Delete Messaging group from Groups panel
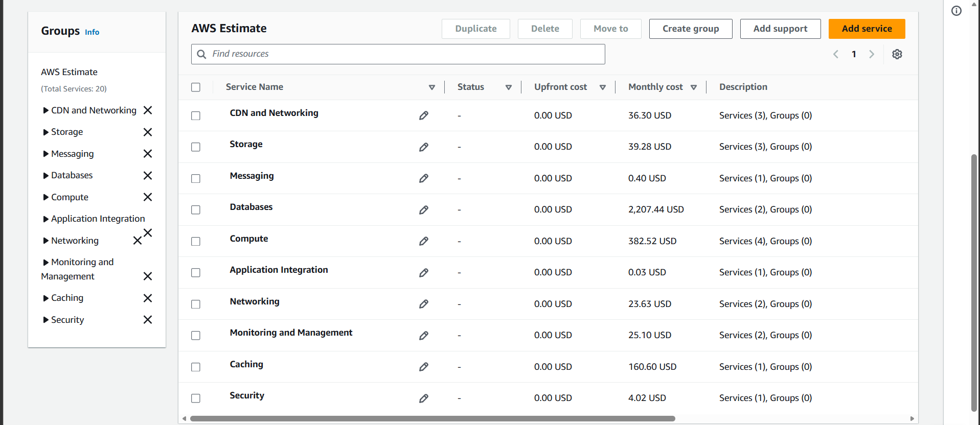 click(148, 154)
